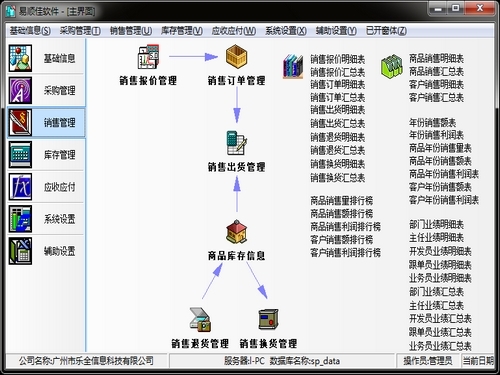500x375 pixels.
Task: Open the 客户销售汇总表 report
Action: [x=436, y=97]
